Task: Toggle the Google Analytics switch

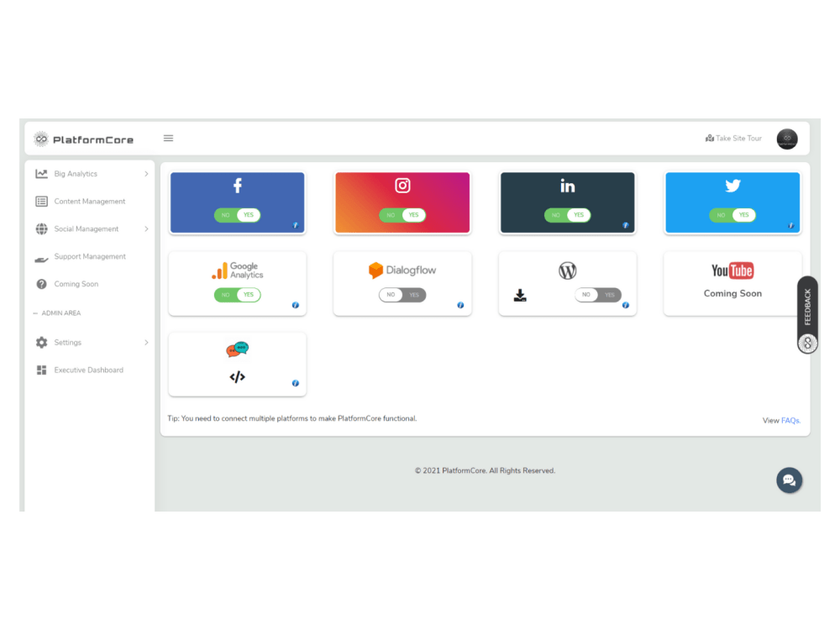Action: [238, 295]
